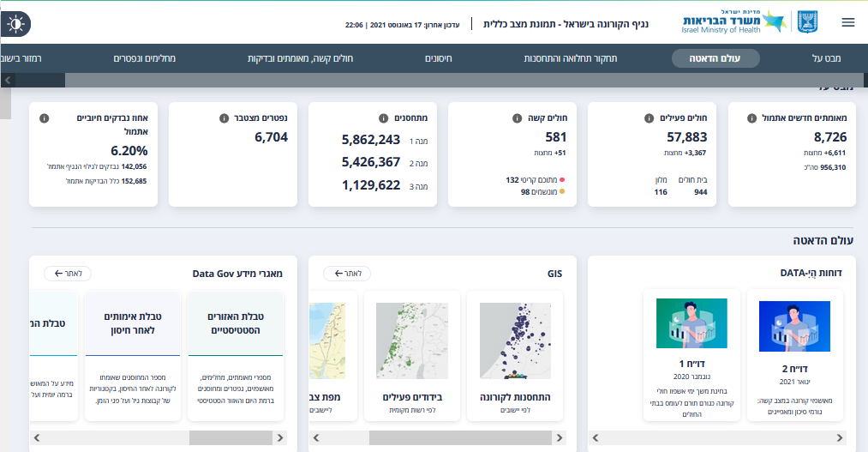Show info for אחוז נבדקים חיוביים אתמול
The image size is (868, 452).
tap(45, 118)
